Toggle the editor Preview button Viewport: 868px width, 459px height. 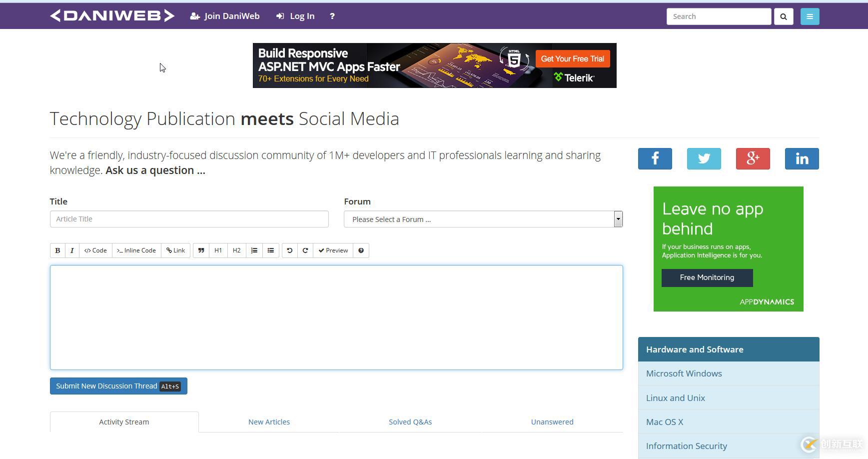tap(333, 250)
